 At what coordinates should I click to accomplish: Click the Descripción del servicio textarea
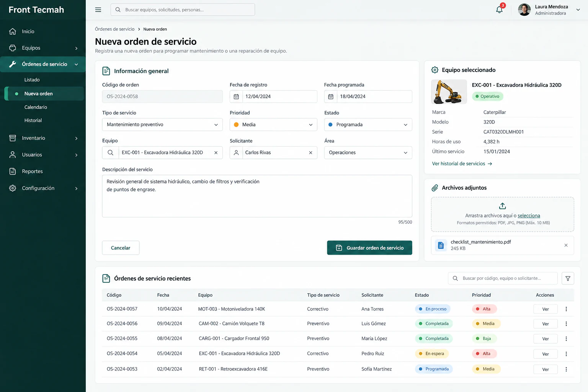click(257, 196)
